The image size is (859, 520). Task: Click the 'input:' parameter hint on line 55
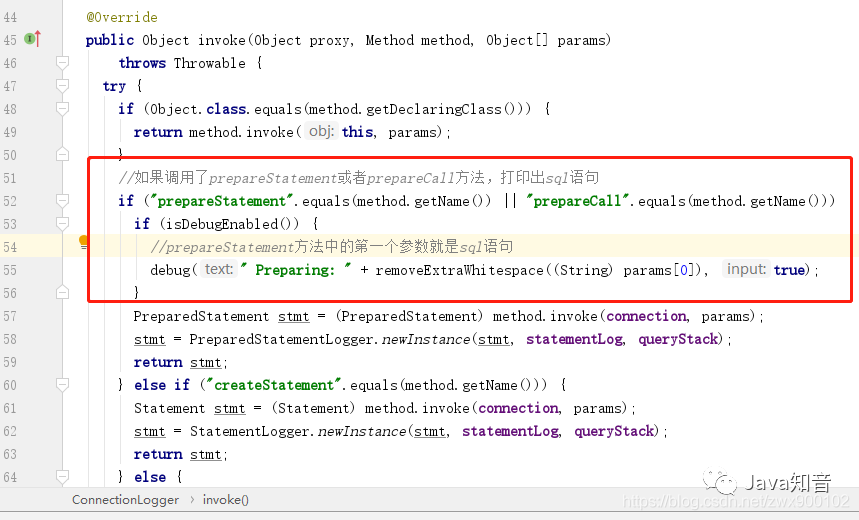(746, 270)
